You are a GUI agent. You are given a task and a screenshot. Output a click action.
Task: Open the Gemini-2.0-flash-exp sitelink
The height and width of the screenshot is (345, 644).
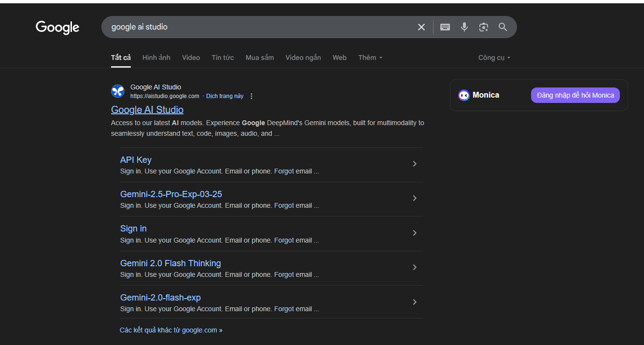[160, 298]
